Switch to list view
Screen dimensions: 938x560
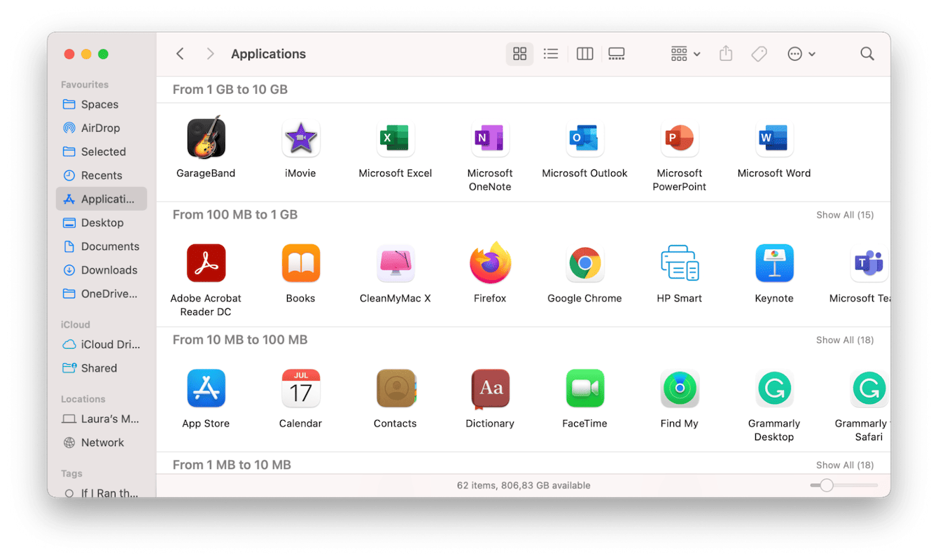point(551,53)
